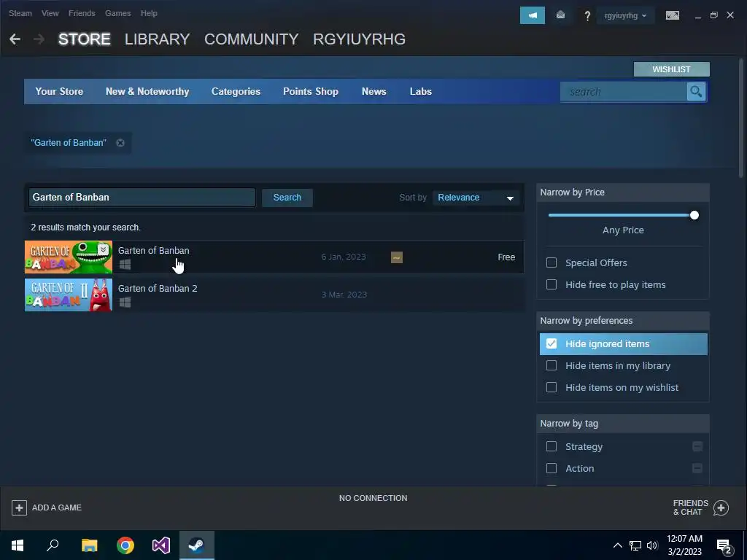The image size is (747, 560).
Task: Collapse the Narrow by Price section
Action: 623,192
